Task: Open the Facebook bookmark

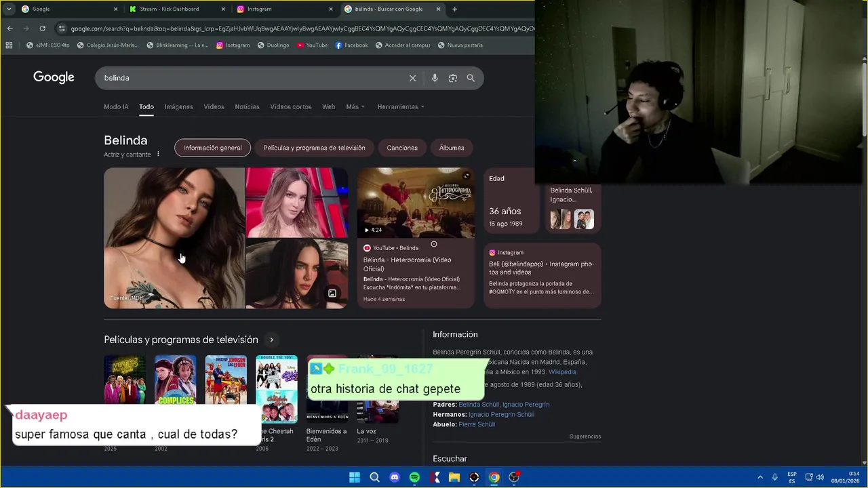Action: coord(351,45)
